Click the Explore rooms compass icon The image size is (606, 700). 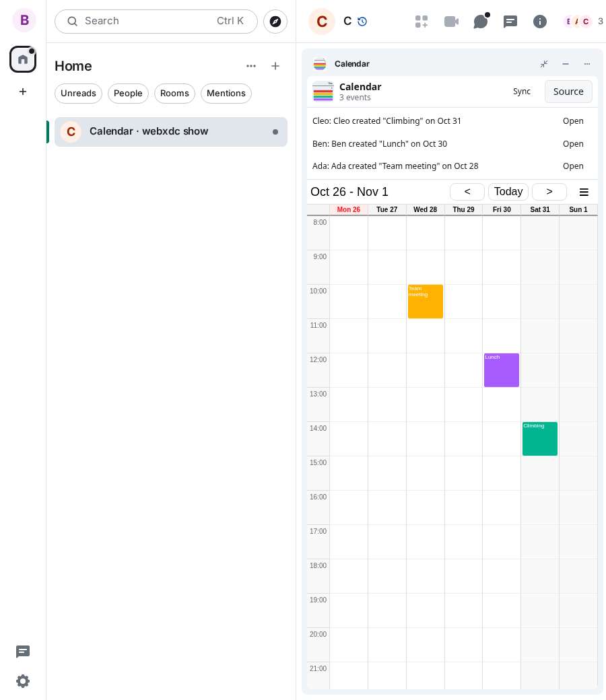(275, 22)
